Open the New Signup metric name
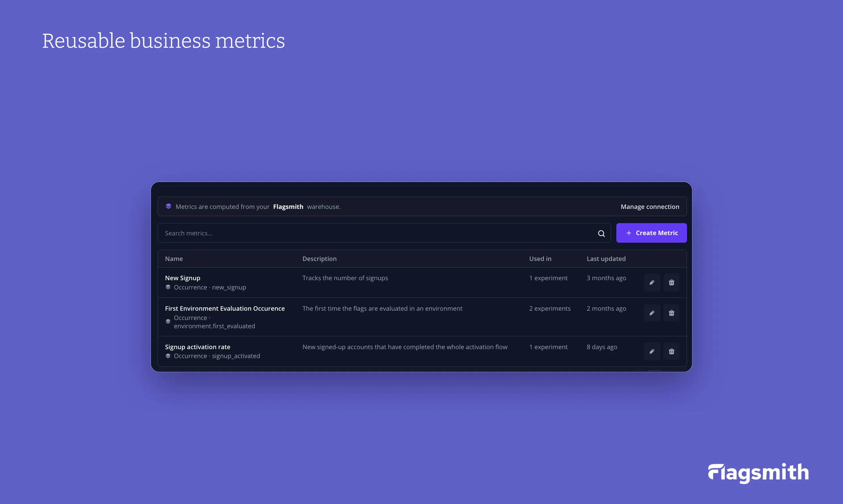843x504 pixels. click(x=183, y=278)
